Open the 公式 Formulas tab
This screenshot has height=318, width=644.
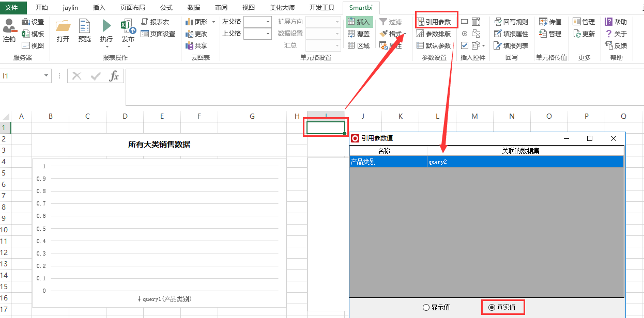(x=166, y=8)
